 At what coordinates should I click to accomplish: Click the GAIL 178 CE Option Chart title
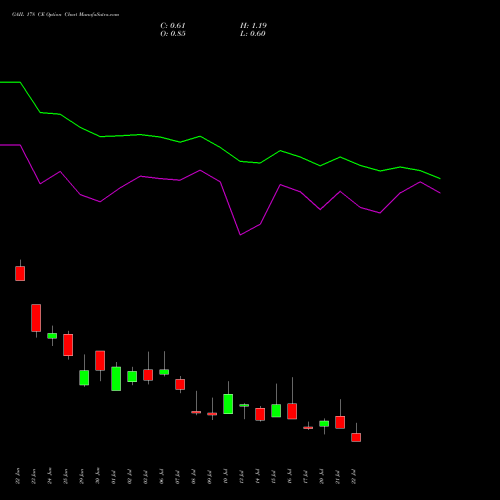coord(65,15)
